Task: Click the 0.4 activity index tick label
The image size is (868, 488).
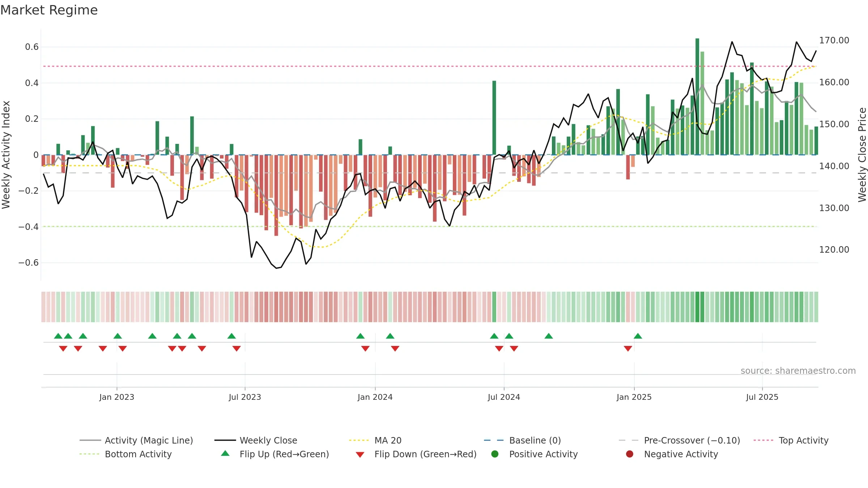Action: (x=32, y=83)
